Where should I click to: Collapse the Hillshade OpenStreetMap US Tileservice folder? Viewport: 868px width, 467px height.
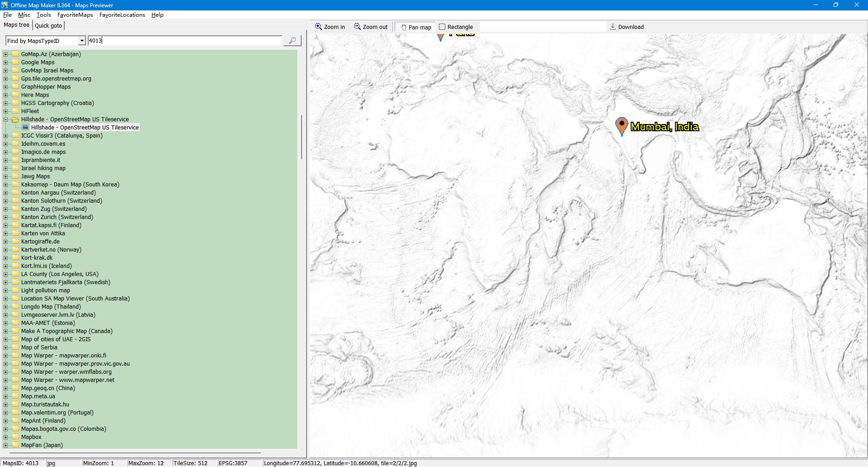tap(5, 119)
